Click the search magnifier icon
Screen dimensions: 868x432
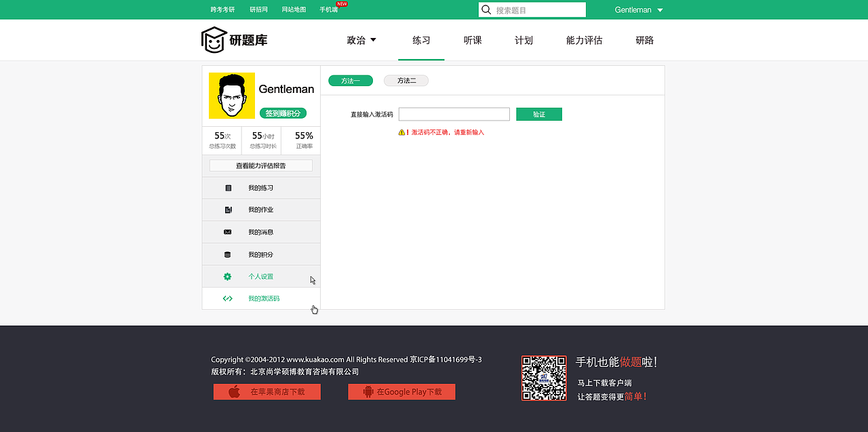tap(486, 9)
